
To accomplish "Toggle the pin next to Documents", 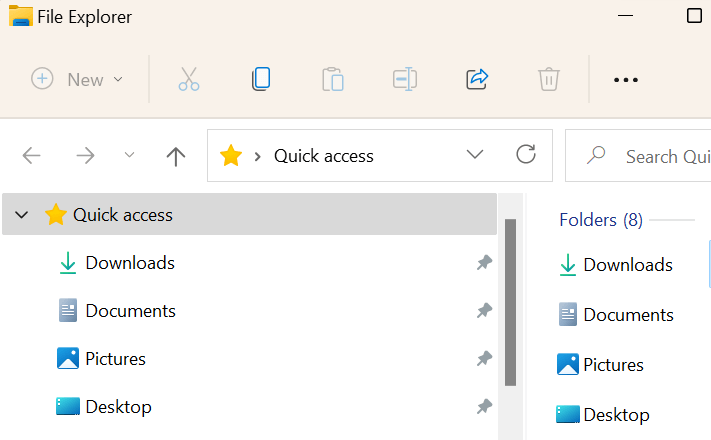I will coord(484,311).
